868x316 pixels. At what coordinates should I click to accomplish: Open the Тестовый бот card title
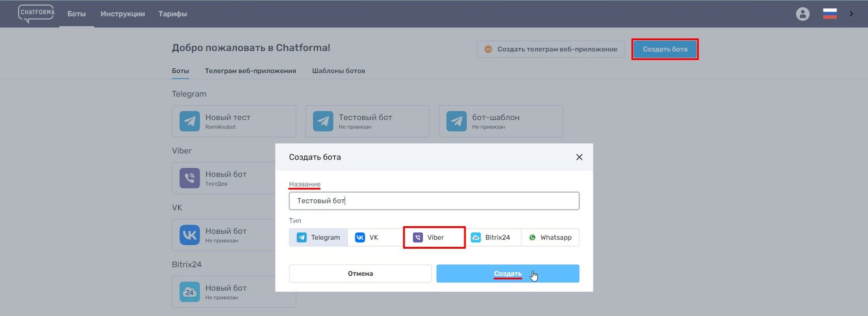(x=365, y=117)
